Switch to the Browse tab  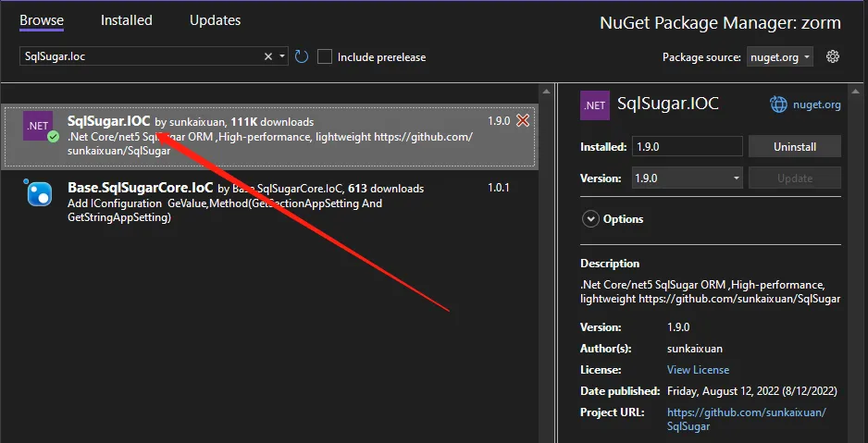tap(42, 20)
